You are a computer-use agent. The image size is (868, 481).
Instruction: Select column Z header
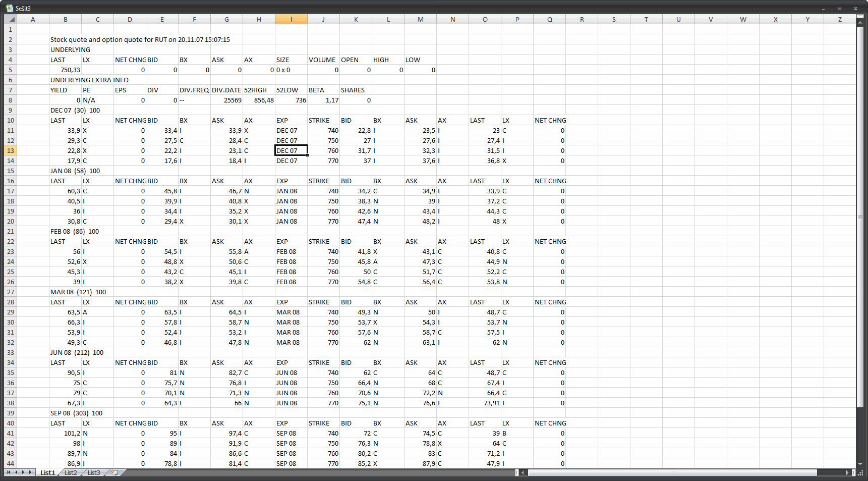point(840,19)
